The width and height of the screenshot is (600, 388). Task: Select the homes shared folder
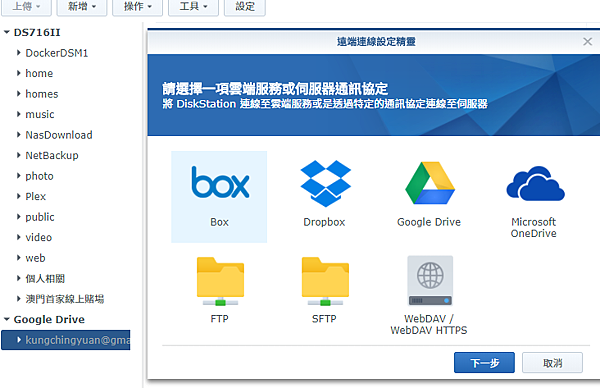click(x=42, y=94)
